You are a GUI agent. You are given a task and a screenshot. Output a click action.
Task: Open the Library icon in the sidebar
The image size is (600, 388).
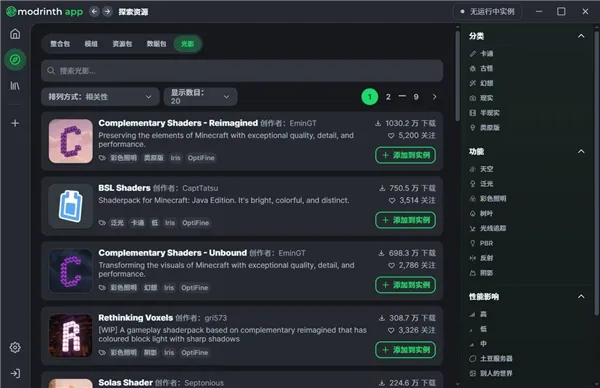pyautogui.click(x=15, y=86)
